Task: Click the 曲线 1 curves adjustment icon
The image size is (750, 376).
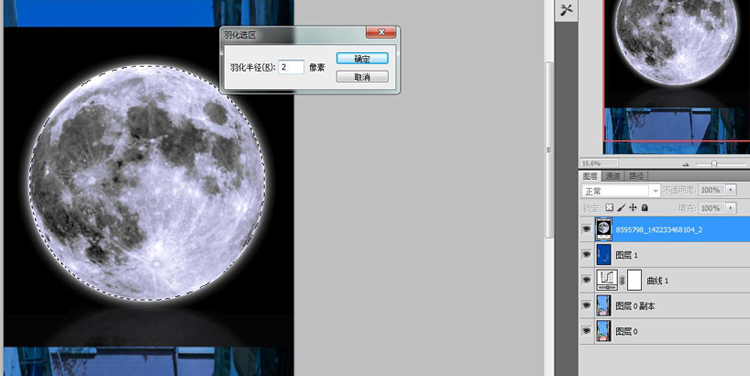Action: coord(607,280)
